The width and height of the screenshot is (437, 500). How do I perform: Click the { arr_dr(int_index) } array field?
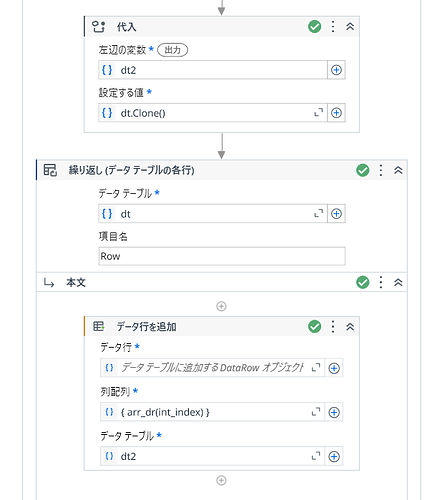212,412
